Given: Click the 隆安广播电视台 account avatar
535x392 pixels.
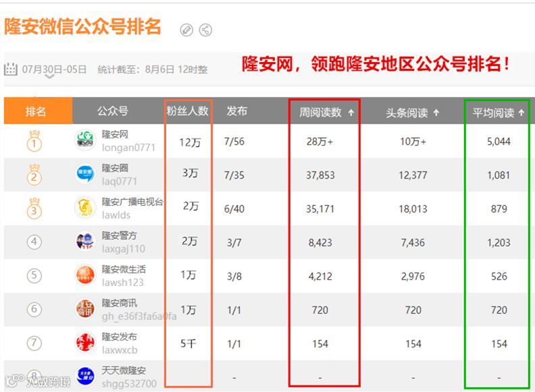Looking at the screenshot, I should (x=85, y=207).
